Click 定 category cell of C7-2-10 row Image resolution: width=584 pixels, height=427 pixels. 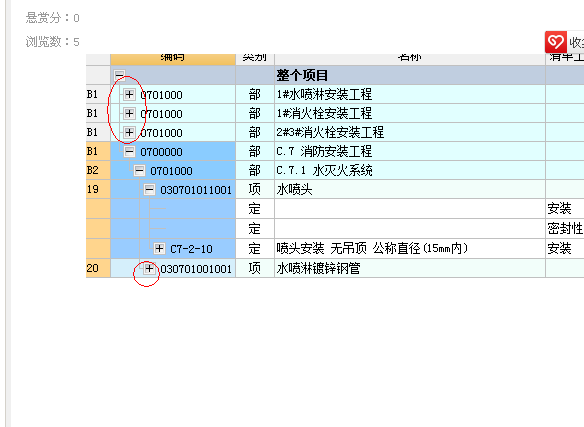coord(255,248)
